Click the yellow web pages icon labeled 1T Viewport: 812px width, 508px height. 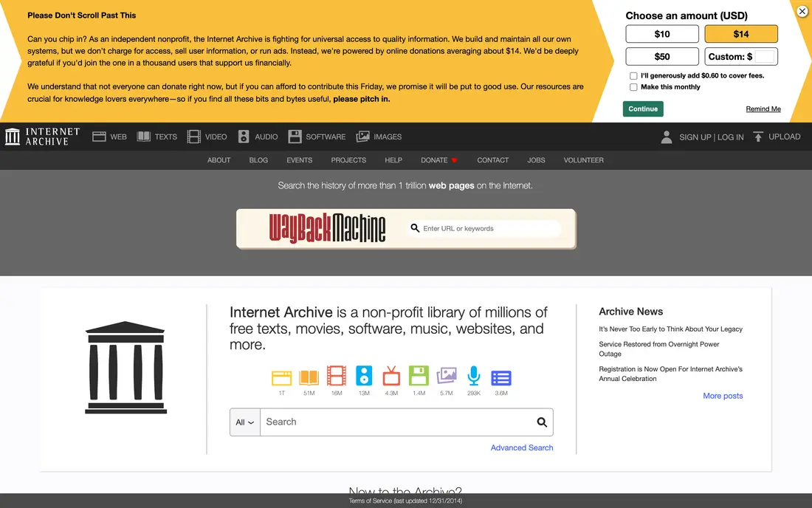click(282, 378)
